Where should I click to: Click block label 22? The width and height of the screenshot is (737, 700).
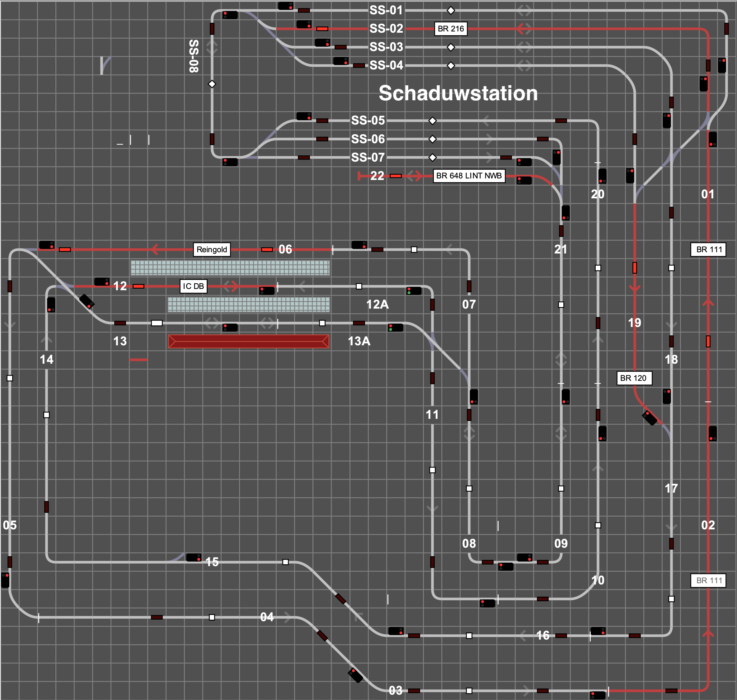pos(377,176)
